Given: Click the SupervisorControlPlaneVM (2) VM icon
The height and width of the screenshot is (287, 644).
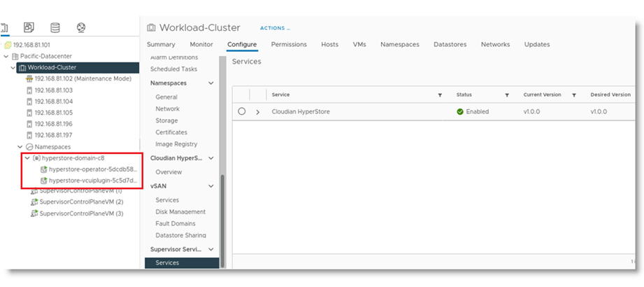Looking at the screenshot, I should [34, 202].
